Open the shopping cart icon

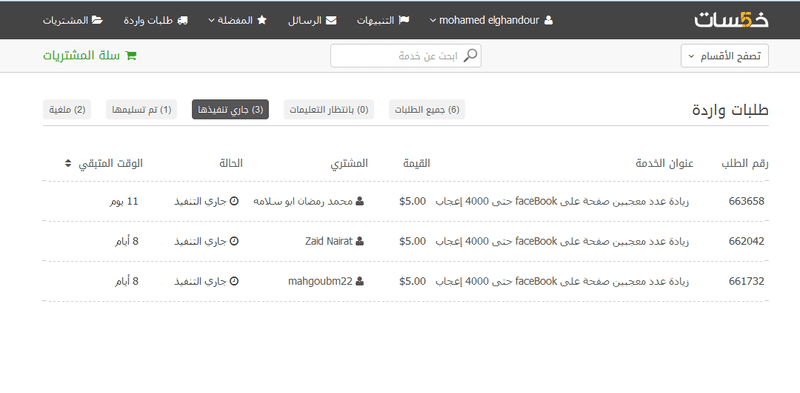tap(131, 56)
